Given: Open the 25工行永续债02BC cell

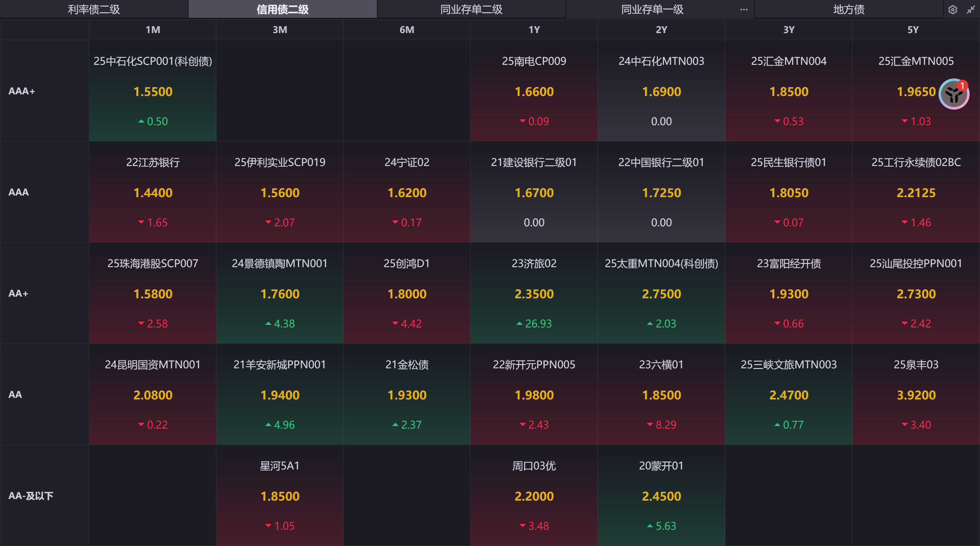Looking at the screenshot, I should coord(916,192).
